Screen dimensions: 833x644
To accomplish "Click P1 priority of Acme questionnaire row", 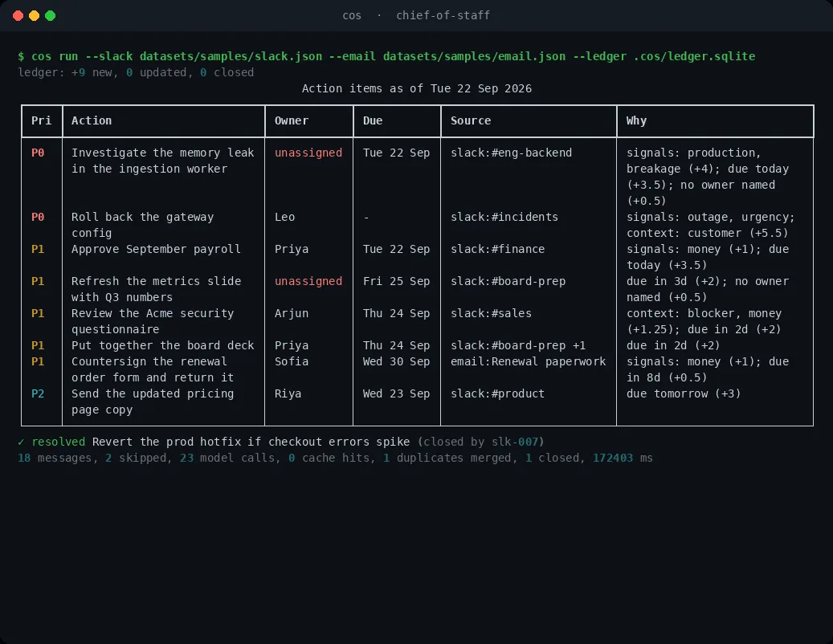I will pyautogui.click(x=38, y=313).
